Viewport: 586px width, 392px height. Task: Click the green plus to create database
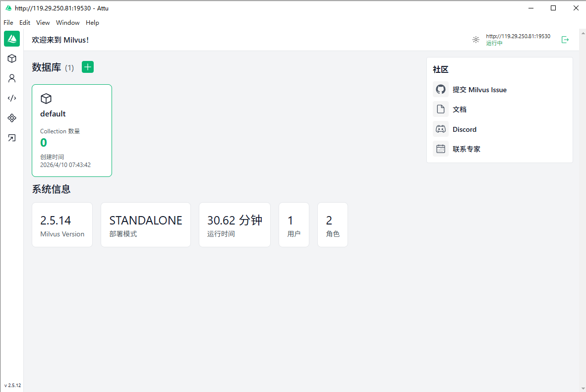click(x=88, y=67)
